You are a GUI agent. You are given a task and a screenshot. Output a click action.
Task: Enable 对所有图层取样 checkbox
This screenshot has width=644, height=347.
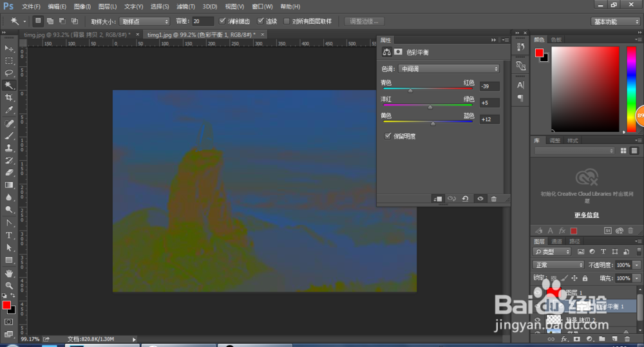pos(287,21)
